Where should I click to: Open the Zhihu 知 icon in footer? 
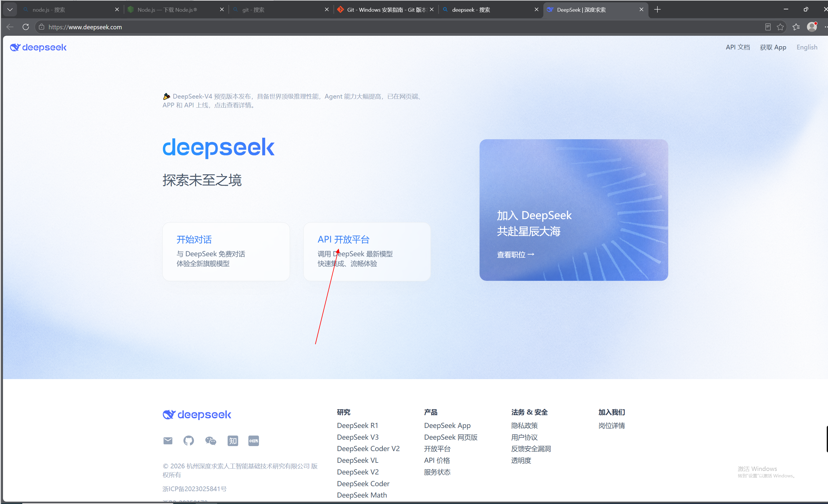(233, 441)
